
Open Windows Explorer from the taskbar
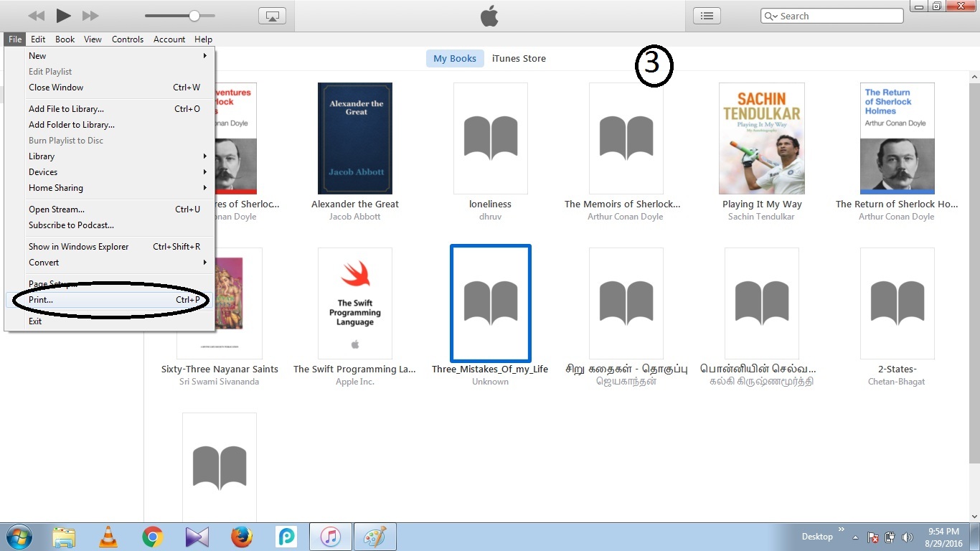64,537
